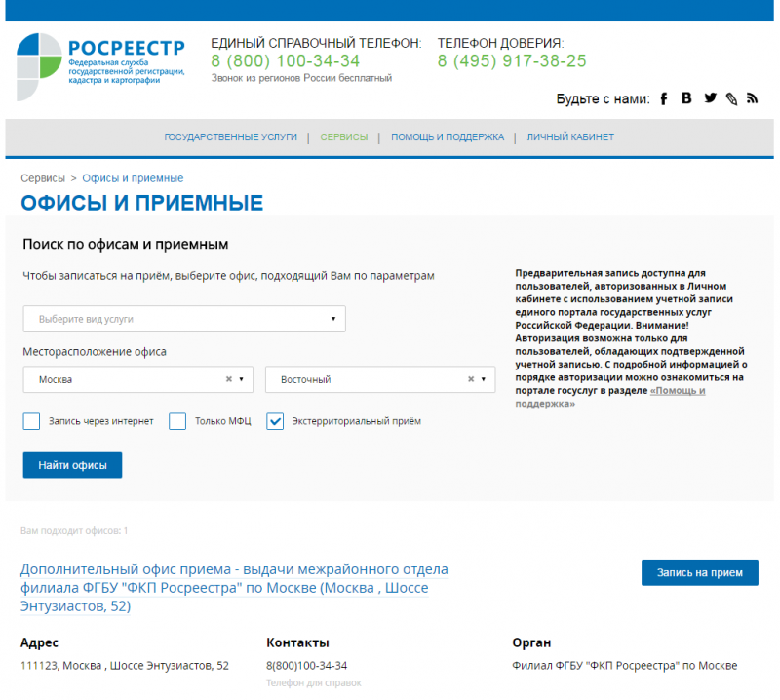780x700 pixels.
Task: Open the Государственные услуги menu
Action: tap(230, 137)
